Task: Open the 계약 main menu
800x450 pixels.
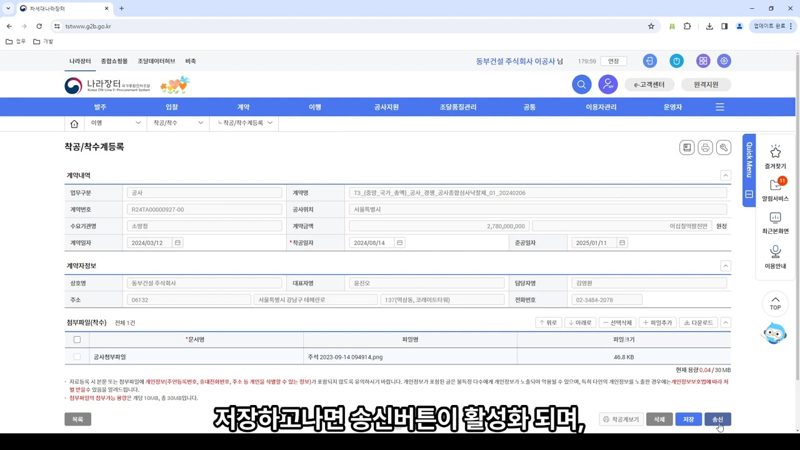Action: pos(243,107)
